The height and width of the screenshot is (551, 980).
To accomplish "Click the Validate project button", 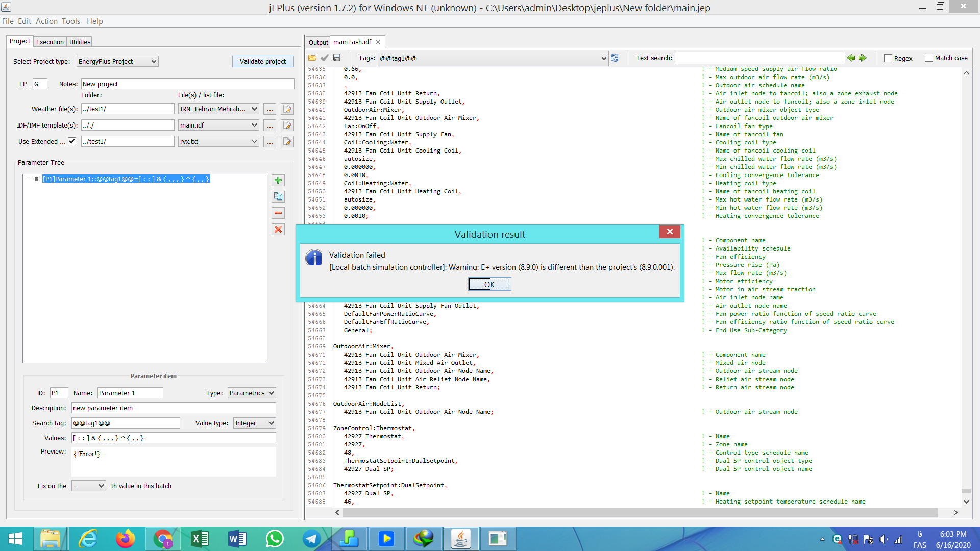I will (263, 61).
